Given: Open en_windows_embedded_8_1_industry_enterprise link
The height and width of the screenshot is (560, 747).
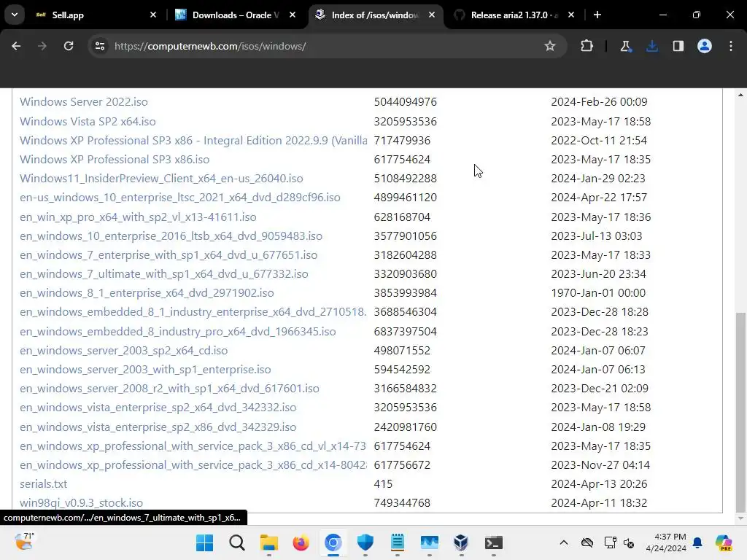Looking at the screenshot, I should pyautogui.click(x=193, y=312).
